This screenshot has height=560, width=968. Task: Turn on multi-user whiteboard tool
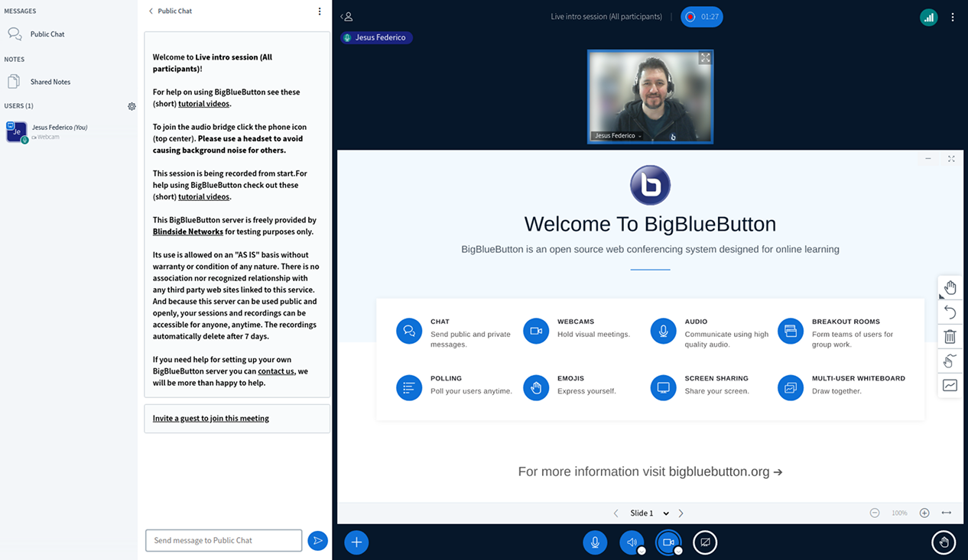(x=950, y=361)
